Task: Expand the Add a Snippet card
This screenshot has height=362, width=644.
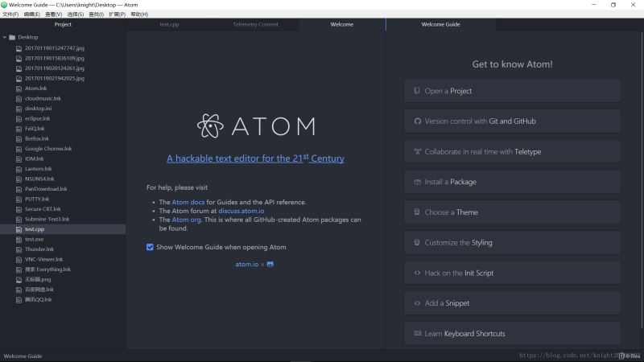Action: click(x=512, y=303)
